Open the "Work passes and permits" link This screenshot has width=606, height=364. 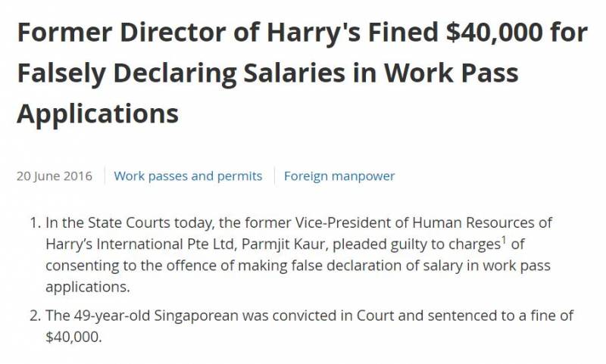coord(188,176)
